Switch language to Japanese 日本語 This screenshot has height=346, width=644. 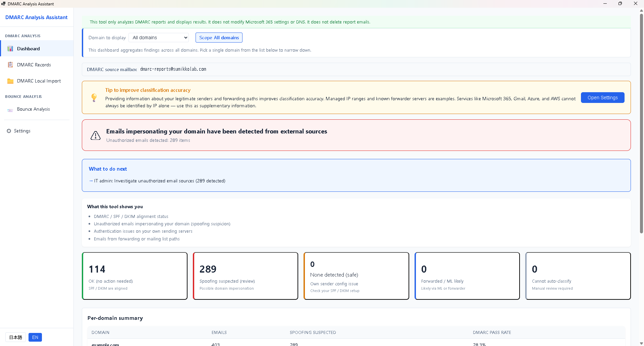[16, 337]
